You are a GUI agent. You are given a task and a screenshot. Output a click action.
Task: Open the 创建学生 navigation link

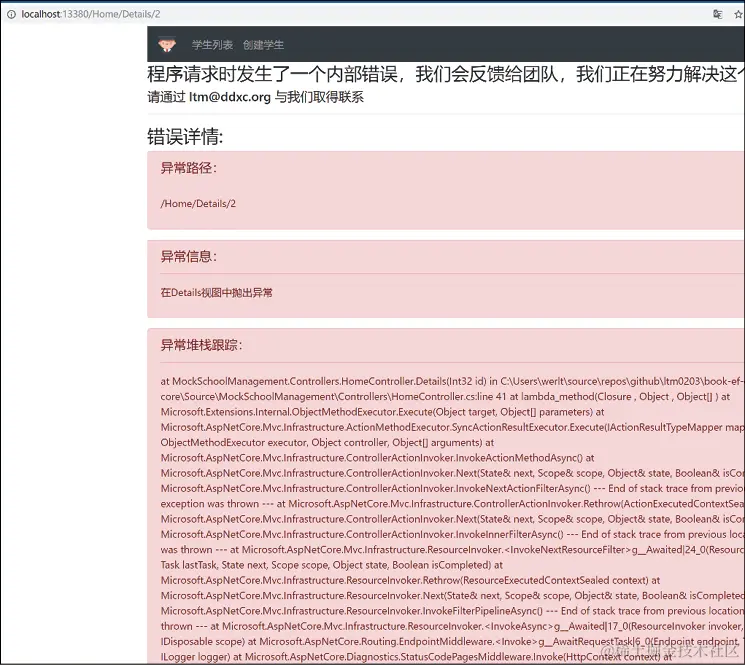click(x=263, y=45)
